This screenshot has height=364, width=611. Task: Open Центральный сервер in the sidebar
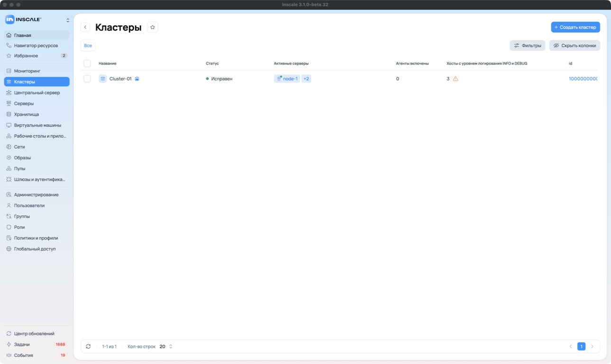click(37, 93)
